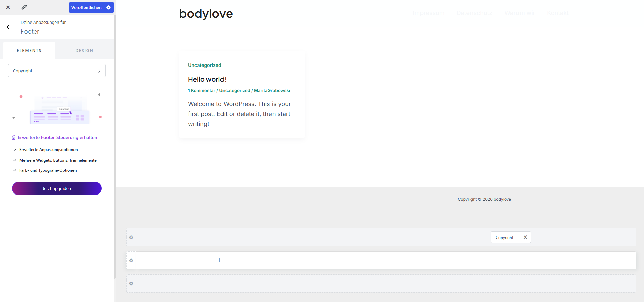The width and height of the screenshot is (644, 302).
Task: Click the MaritaGrabowski author link
Action: tap(272, 91)
